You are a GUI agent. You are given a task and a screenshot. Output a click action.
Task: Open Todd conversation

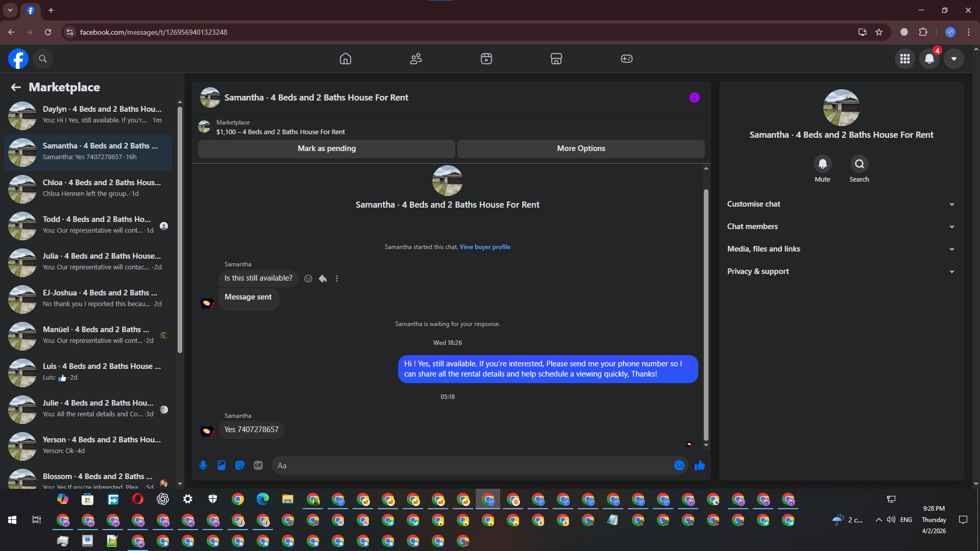pos(88,225)
